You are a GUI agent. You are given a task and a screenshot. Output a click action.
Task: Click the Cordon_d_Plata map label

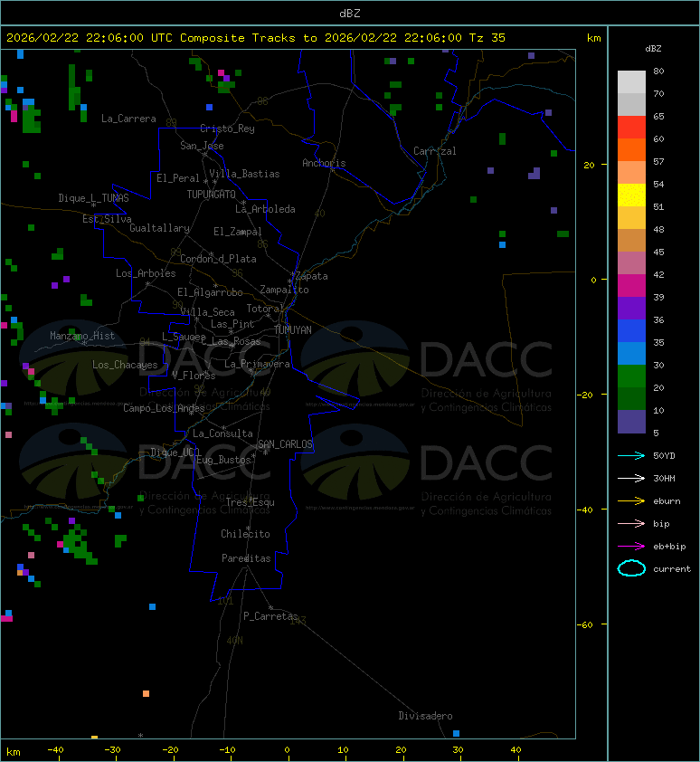point(218,259)
